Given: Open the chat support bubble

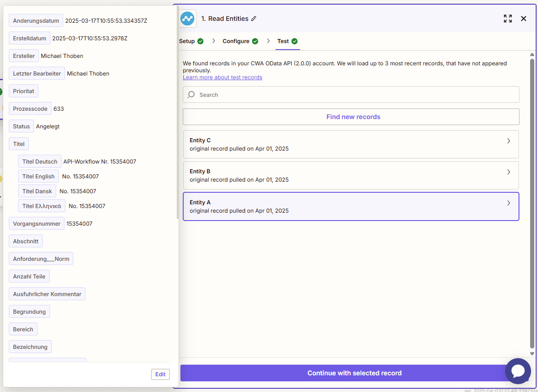Looking at the screenshot, I should pos(518,371).
